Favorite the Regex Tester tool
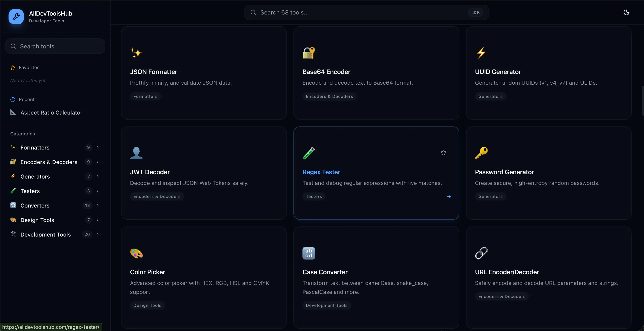Viewport: 644px width, 331px height. click(443, 152)
